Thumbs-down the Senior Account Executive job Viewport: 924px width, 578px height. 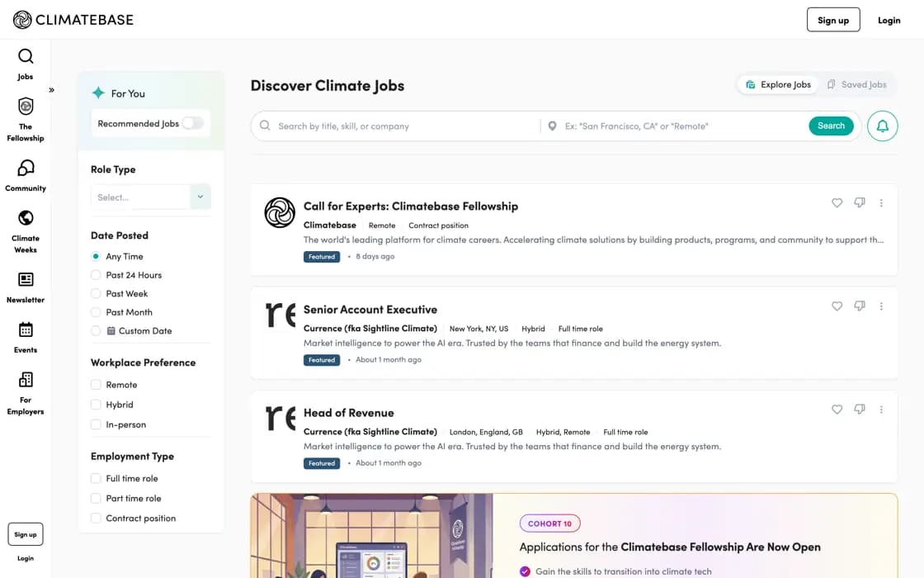click(860, 306)
